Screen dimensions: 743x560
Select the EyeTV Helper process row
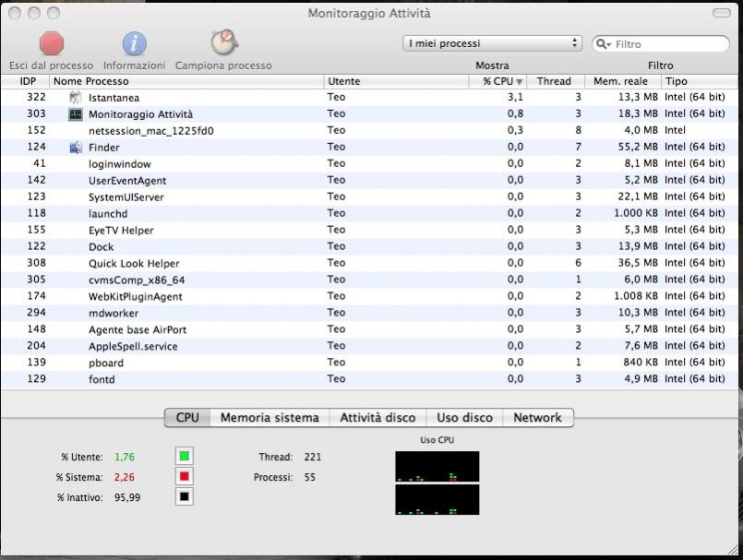[369, 231]
